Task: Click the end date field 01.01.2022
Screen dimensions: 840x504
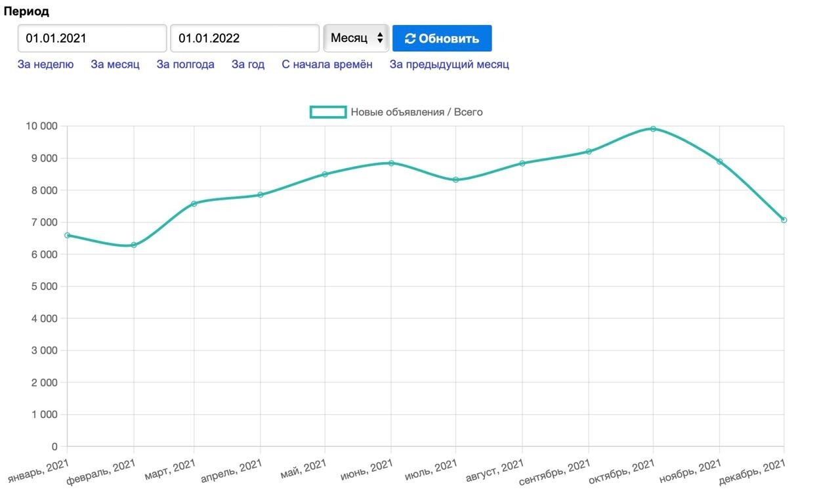Action: coord(245,38)
